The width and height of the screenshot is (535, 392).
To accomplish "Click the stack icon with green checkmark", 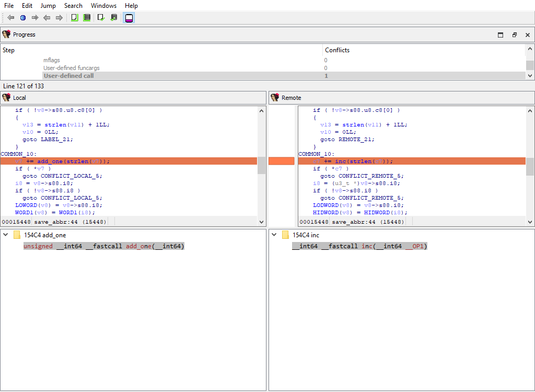I will pos(114,18).
